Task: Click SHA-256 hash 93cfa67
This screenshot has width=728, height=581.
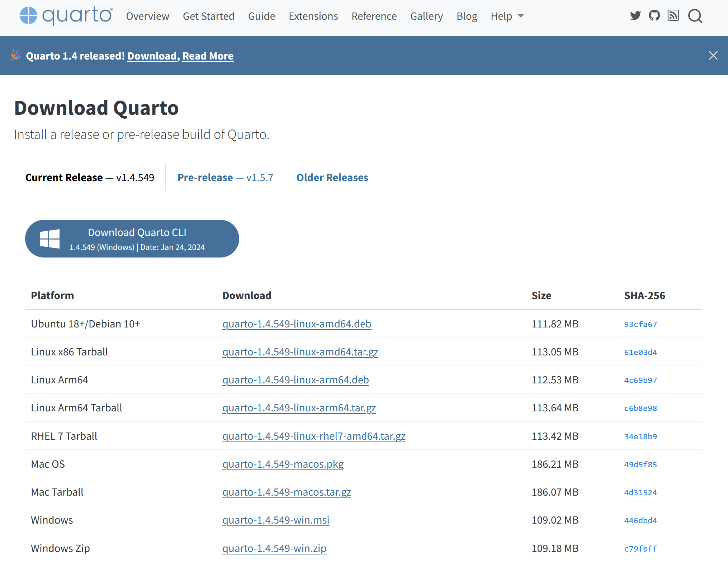Action: (x=640, y=324)
